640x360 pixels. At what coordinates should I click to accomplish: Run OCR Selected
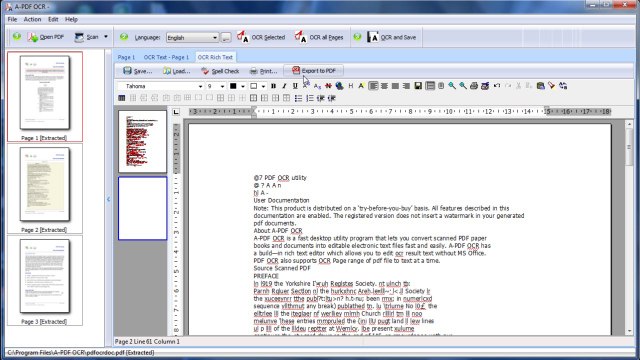click(261, 37)
